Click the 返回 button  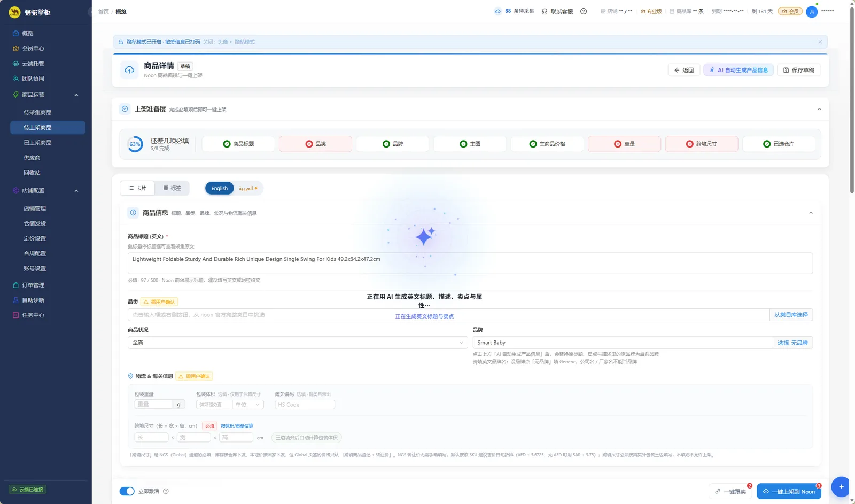click(684, 70)
